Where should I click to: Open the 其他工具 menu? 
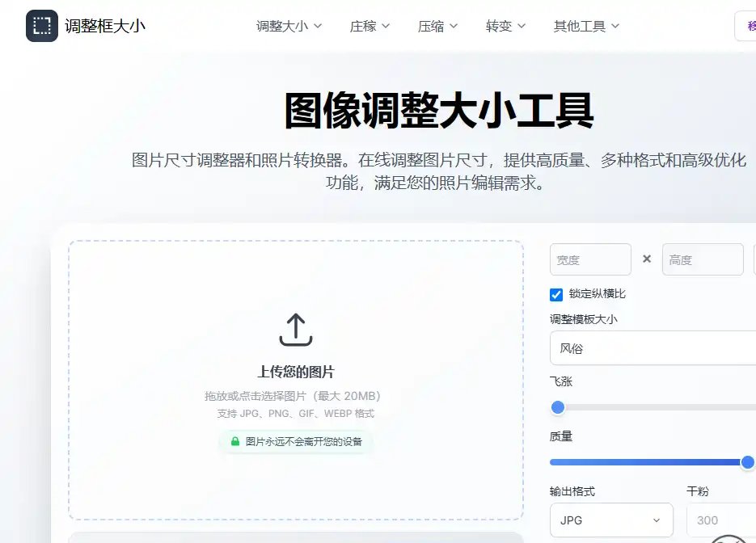(x=586, y=26)
